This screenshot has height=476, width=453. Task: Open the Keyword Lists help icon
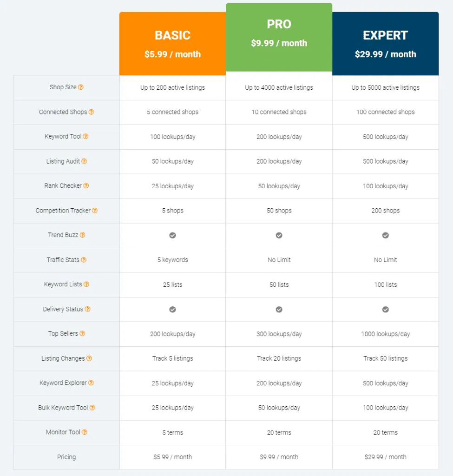pyautogui.click(x=85, y=284)
